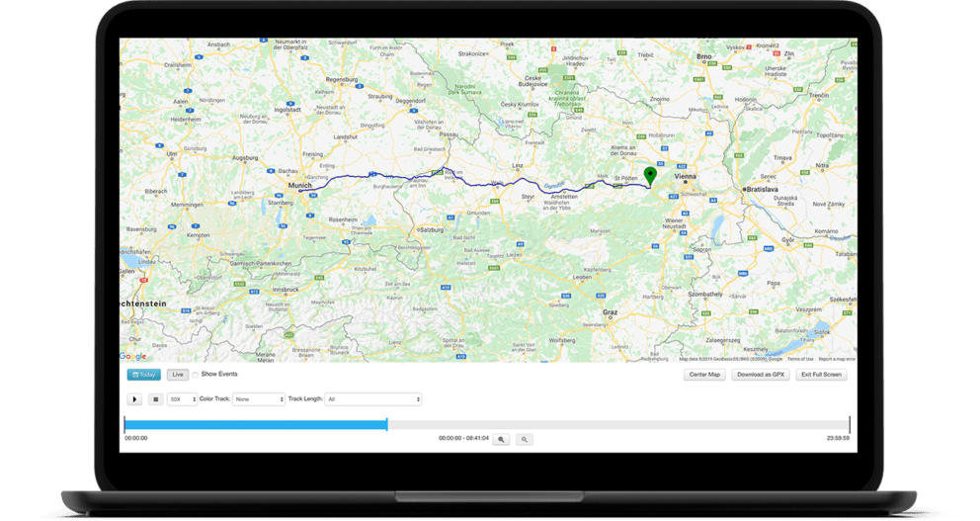Click the Salzburg label on the map
The height and width of the screenshot is (521, 980).
coord(432,230)
